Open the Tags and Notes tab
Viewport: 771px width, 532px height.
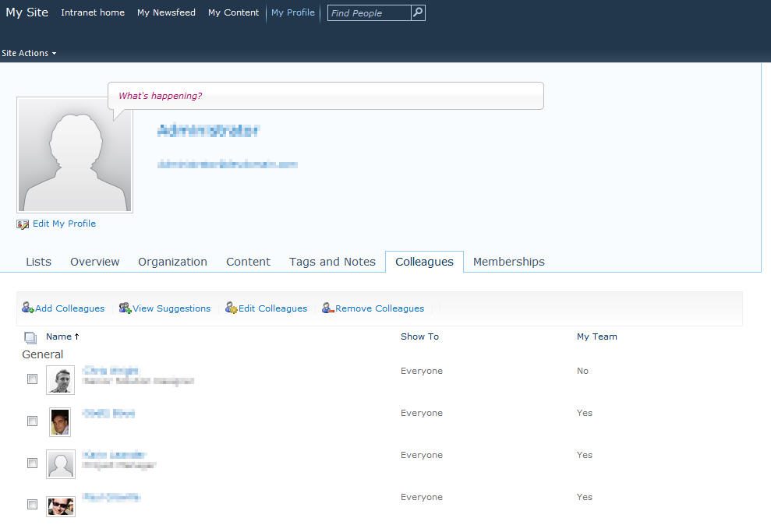point(332,262)
